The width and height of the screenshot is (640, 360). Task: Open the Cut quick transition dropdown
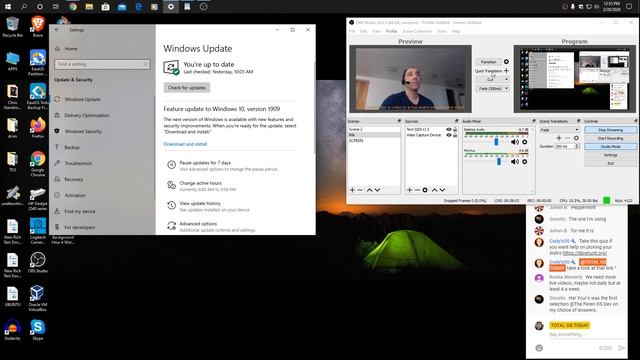click(x=492, y=80)
